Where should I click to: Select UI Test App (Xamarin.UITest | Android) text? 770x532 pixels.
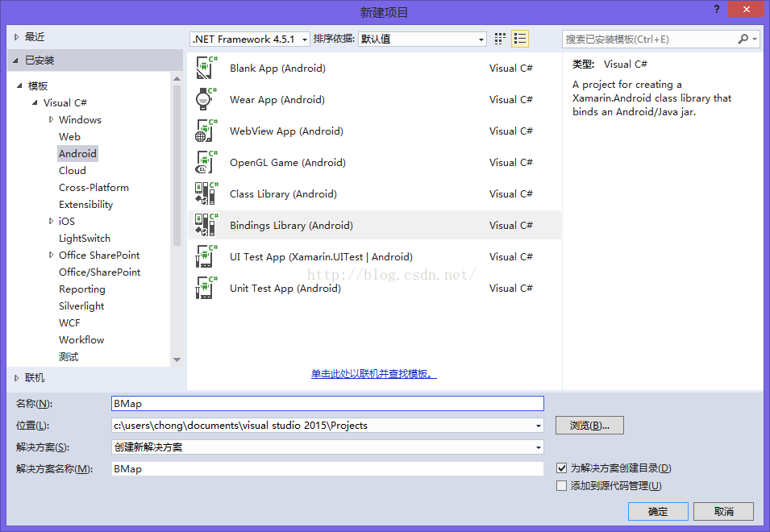click(321, 256)
